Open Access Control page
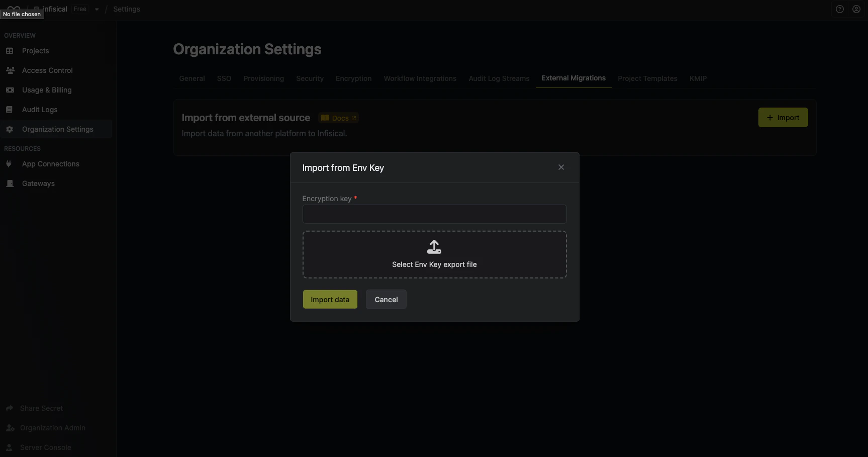The image size is (868, 457). [47, 70]
